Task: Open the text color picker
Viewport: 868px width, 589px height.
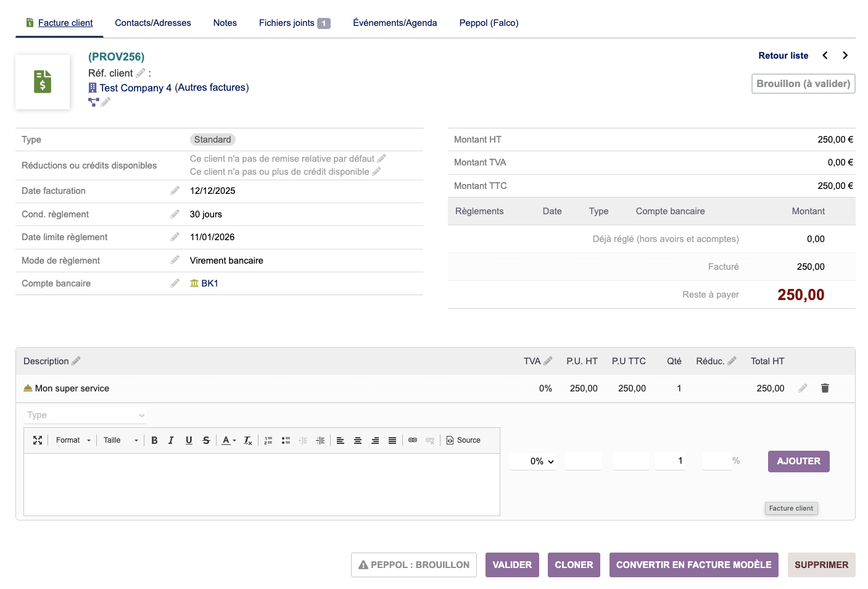Action: (228, 440)
